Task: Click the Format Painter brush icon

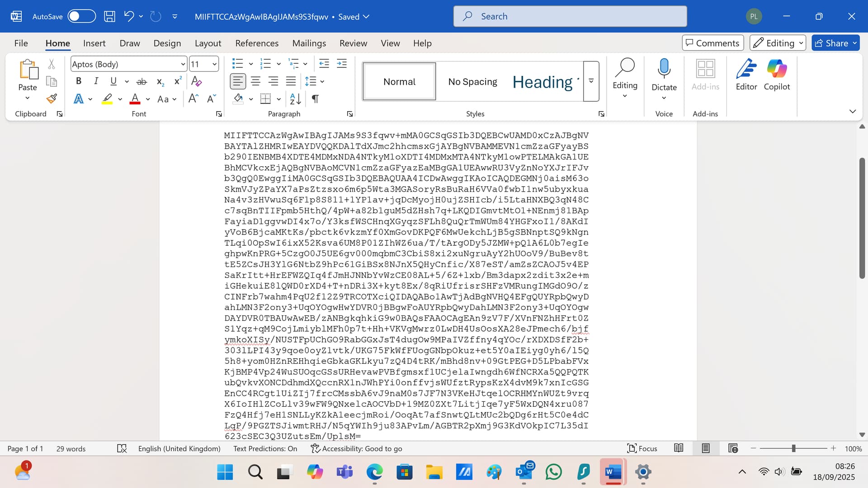Action: click(52, 99)
